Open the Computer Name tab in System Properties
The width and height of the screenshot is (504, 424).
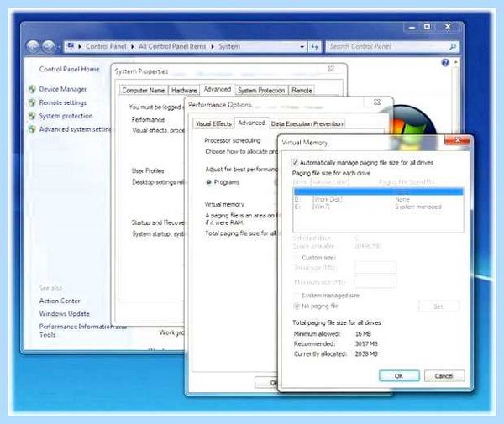coord(144,91)
